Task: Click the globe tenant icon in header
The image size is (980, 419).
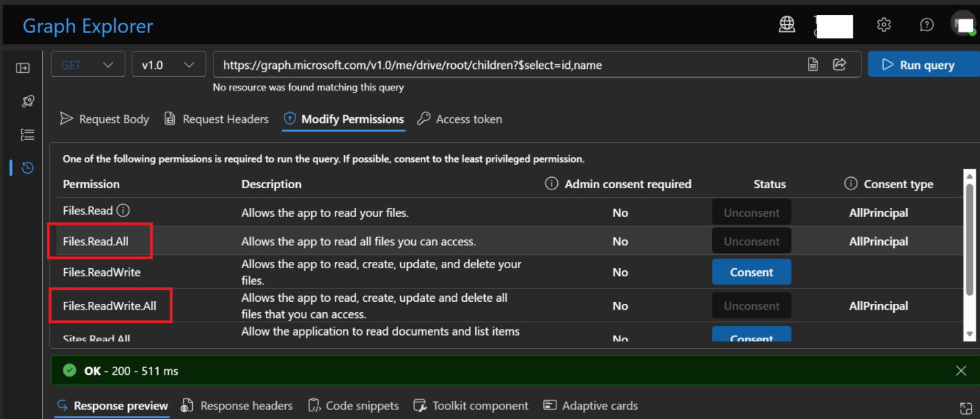Action: click(x=786, y=24)
